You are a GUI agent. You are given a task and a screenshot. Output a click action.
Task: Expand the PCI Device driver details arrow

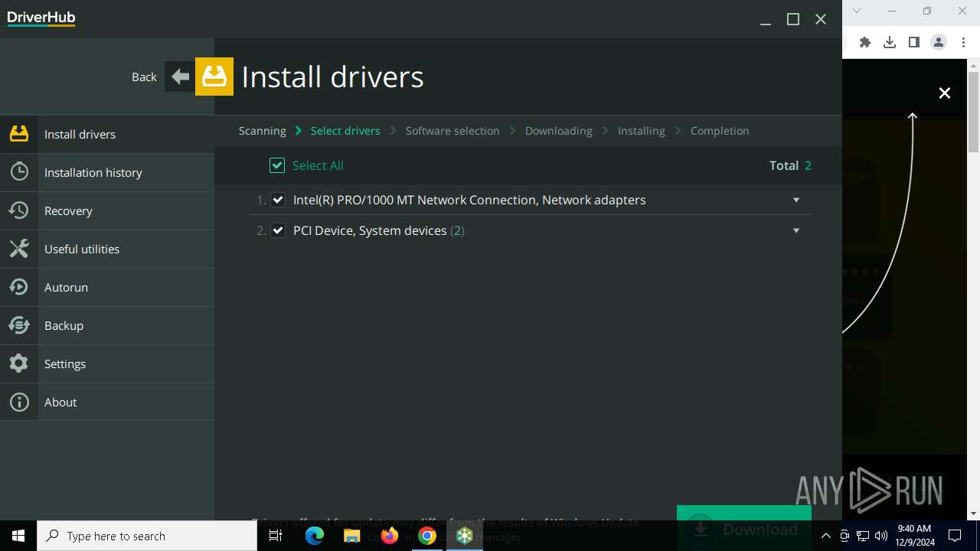click(796, 230)
